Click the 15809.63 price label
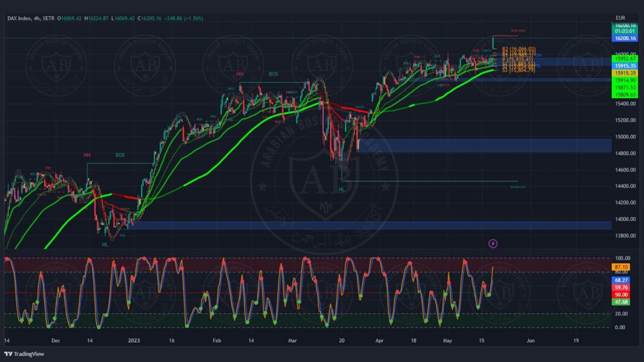644x362 pixels. click(625, 95)
